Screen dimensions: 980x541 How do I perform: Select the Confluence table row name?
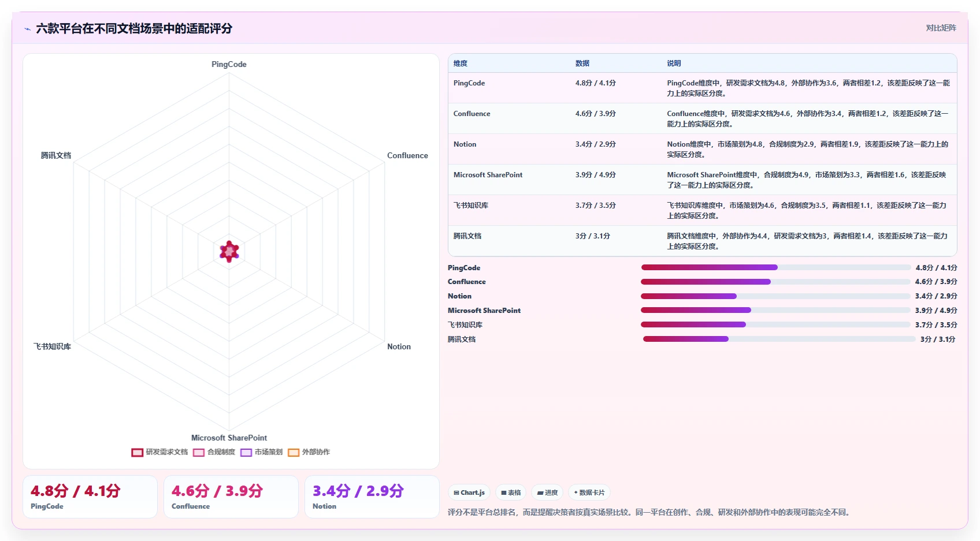coord(472,114)
